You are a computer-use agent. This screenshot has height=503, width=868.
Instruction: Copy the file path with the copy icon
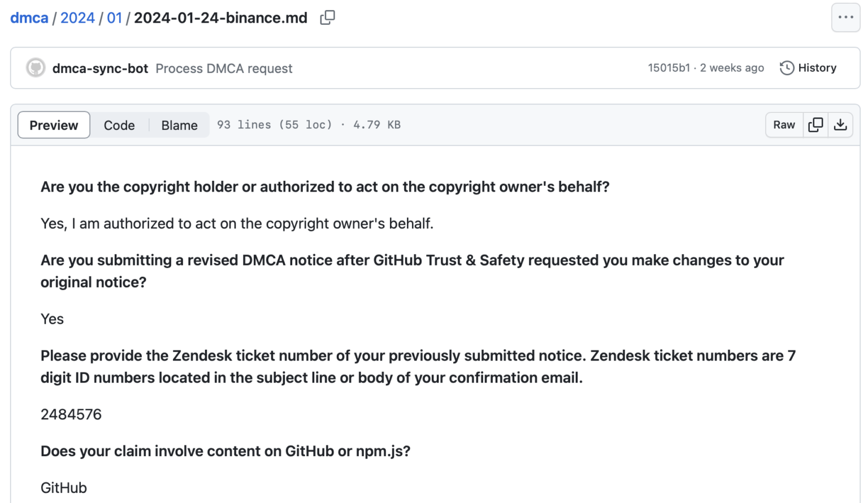(327, 18)
